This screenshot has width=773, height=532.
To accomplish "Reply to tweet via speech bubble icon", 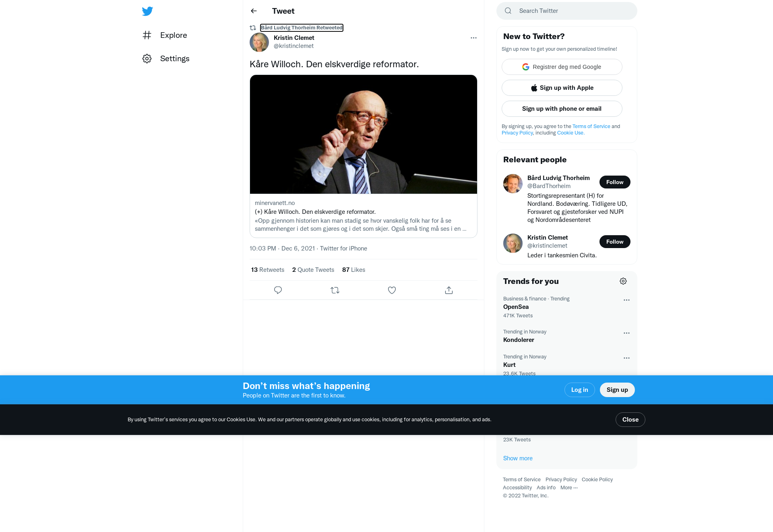I will click(278, 290).
